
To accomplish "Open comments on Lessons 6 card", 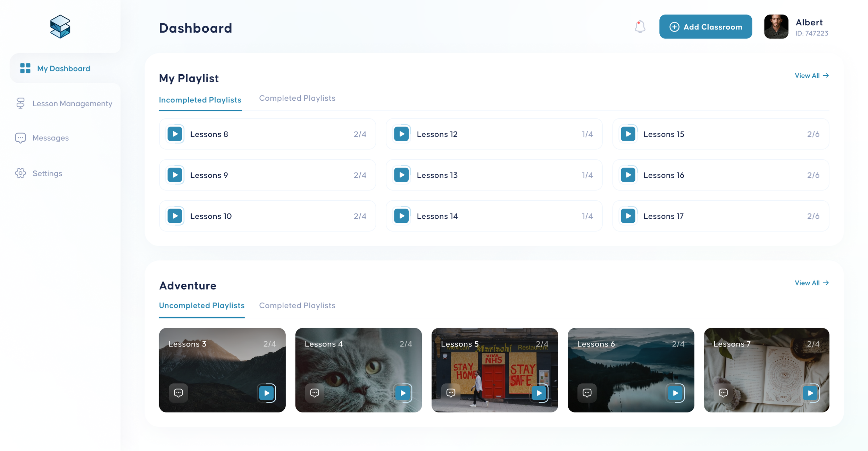I will coord(587,393).
